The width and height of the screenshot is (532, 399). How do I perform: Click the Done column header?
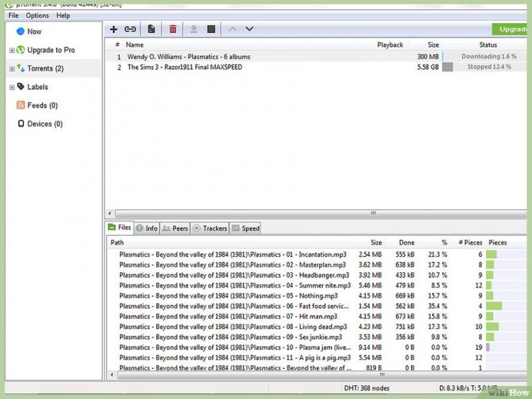tap(406, 242)
